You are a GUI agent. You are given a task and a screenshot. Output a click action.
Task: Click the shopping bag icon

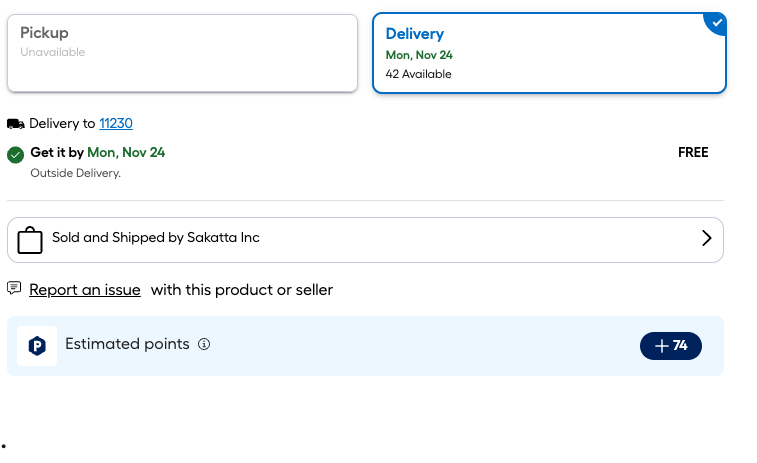pyautogui.click(x=30, y=240)
